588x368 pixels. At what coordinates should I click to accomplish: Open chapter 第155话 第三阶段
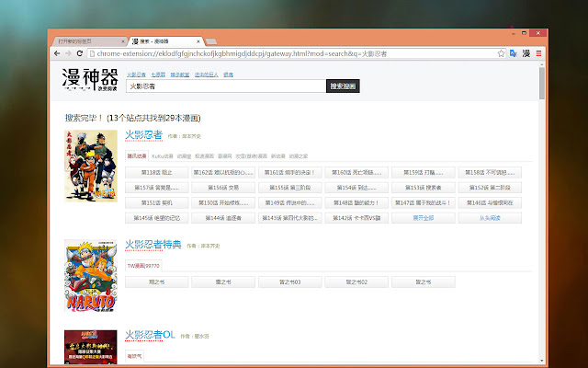point(290,188)
